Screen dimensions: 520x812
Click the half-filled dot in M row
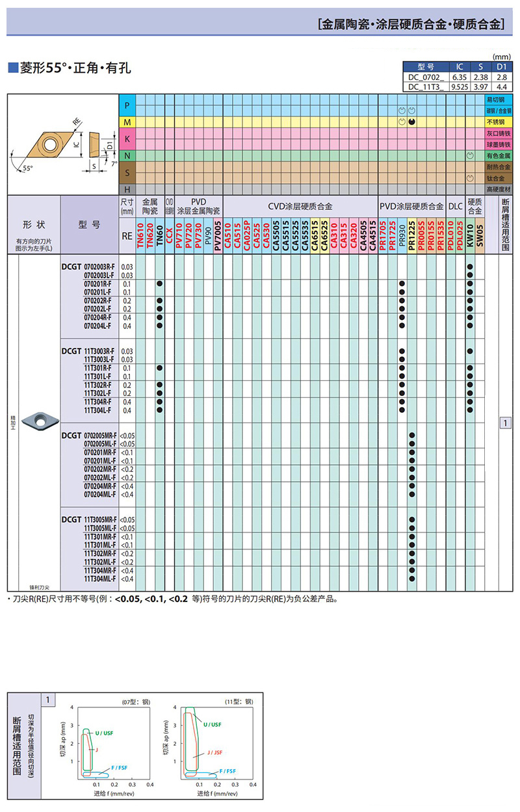coord(412,122)
